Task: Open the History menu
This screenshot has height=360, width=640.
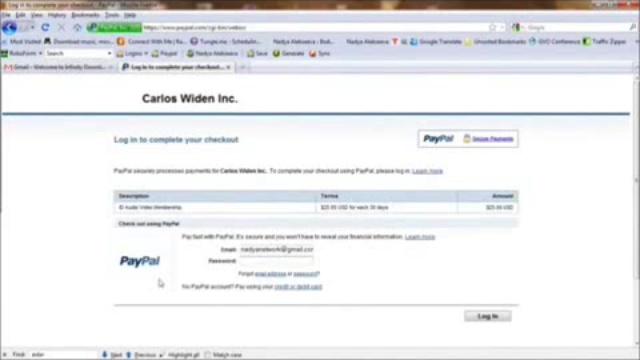Action: tap(57, 15)
